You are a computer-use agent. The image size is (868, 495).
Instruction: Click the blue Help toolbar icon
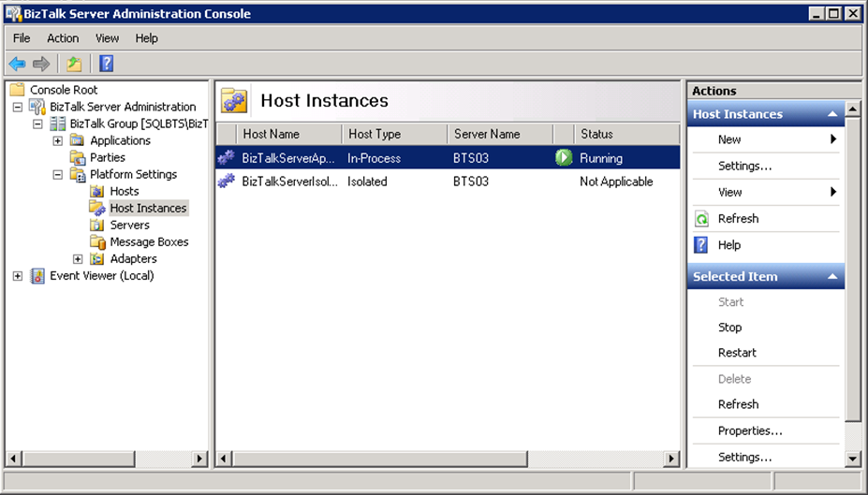coord(106,64)
